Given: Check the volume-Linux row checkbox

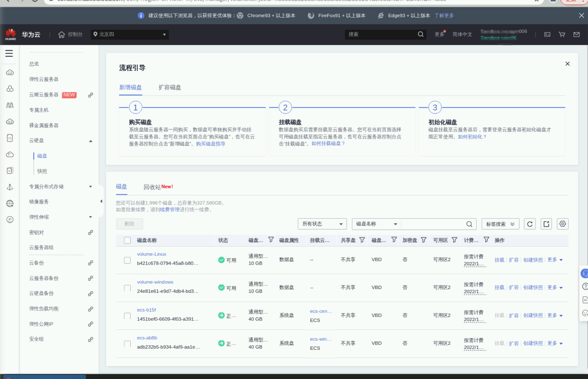Looking at the screenshot, I should [x=127, y=260].
